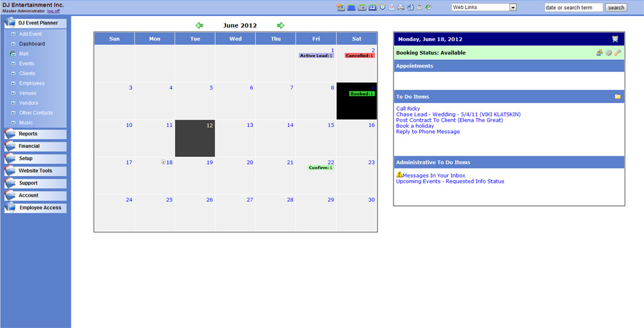
Task: Click the date or search term field
Action: pyautogui.click(x=573, y=8)
